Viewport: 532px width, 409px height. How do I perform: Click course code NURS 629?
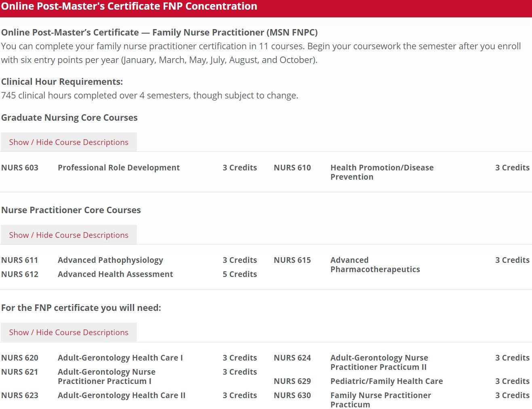tap(292, 381)
